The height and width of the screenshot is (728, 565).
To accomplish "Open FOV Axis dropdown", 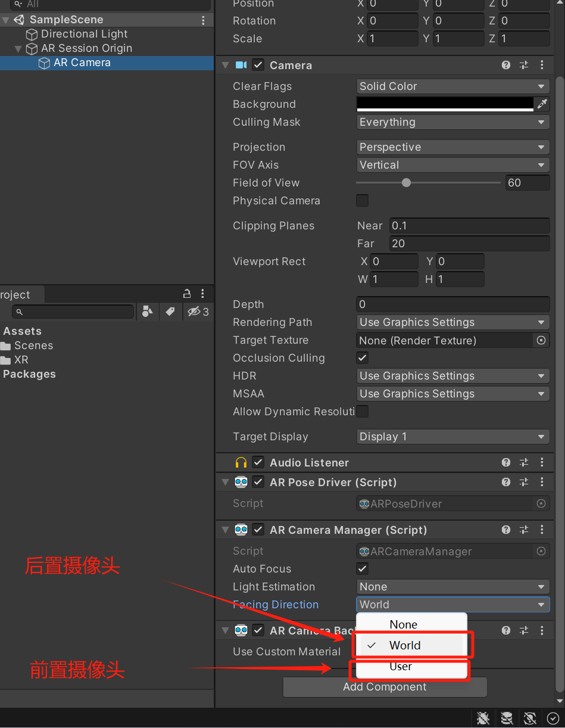I will pyautogui.click(x=452, y=165).
